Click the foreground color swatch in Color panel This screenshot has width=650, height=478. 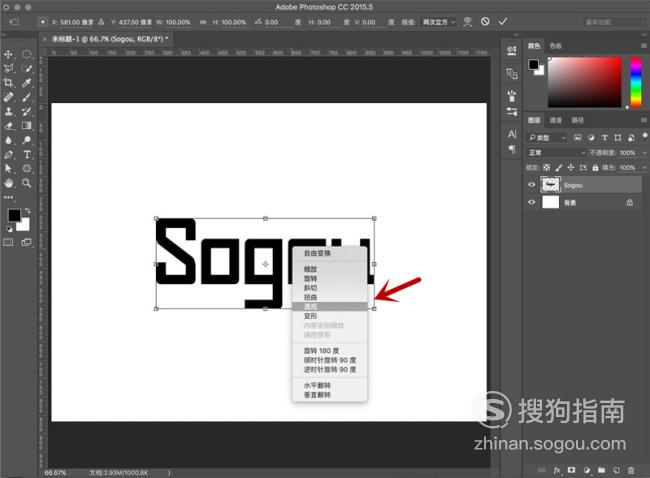click(534, 65)
